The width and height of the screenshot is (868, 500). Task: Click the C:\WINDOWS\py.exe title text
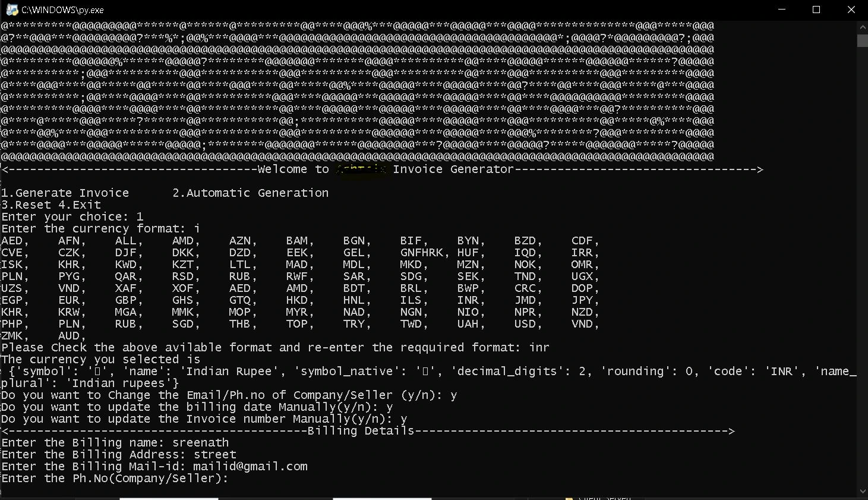tap(62, 10)
